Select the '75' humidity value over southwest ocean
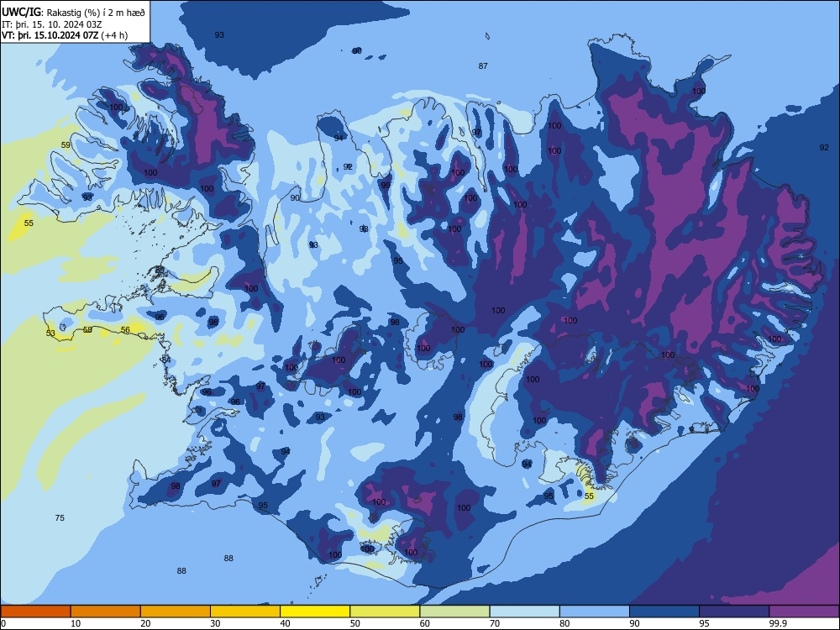Viewport: 840px width, 630px height. tap(60, 518)
